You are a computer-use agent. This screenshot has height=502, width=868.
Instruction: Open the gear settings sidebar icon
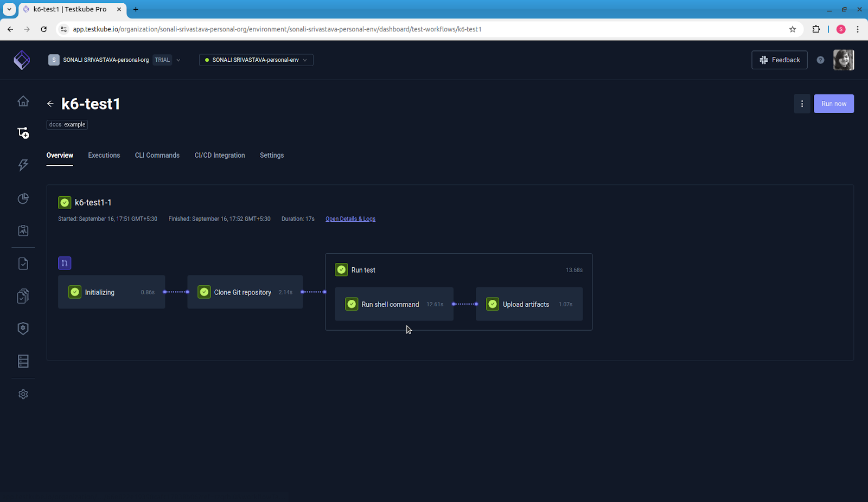click(x=23, y=394)
